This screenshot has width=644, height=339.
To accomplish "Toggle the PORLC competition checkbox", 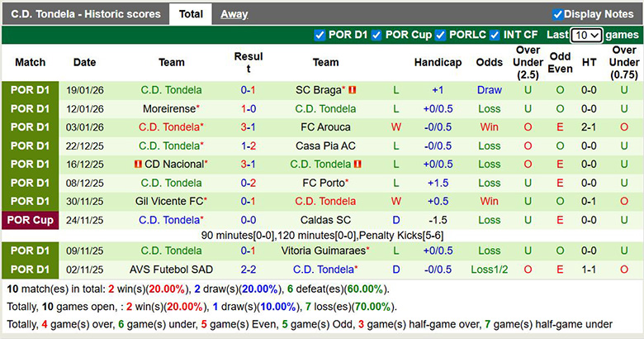I will coord(441,36).
